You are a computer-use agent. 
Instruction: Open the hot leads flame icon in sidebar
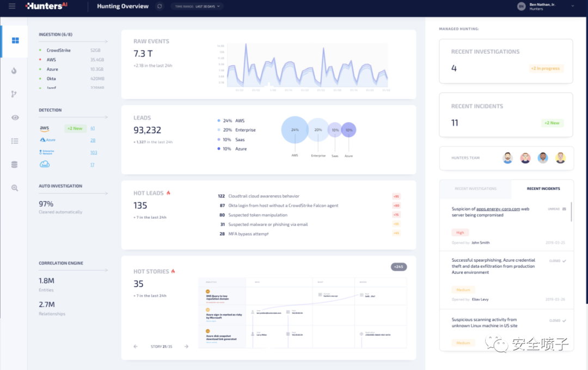tap(14, 71)
